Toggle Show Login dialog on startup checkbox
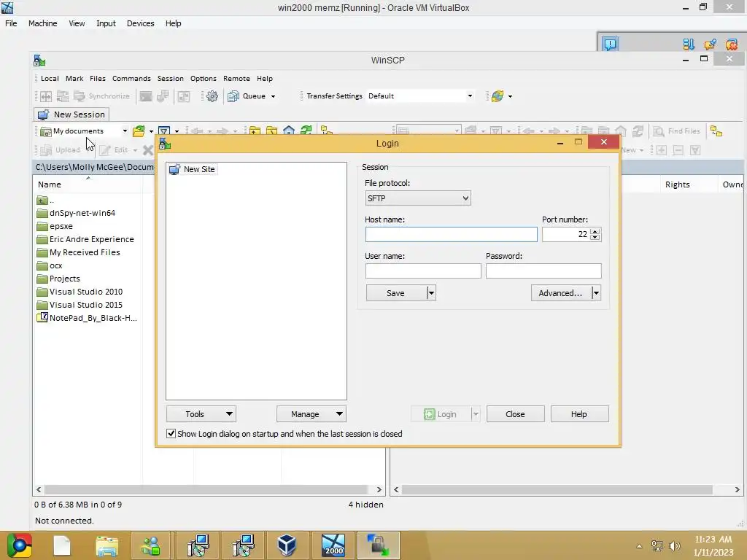This screenshot has height=560, width=747. pos(171,433)
